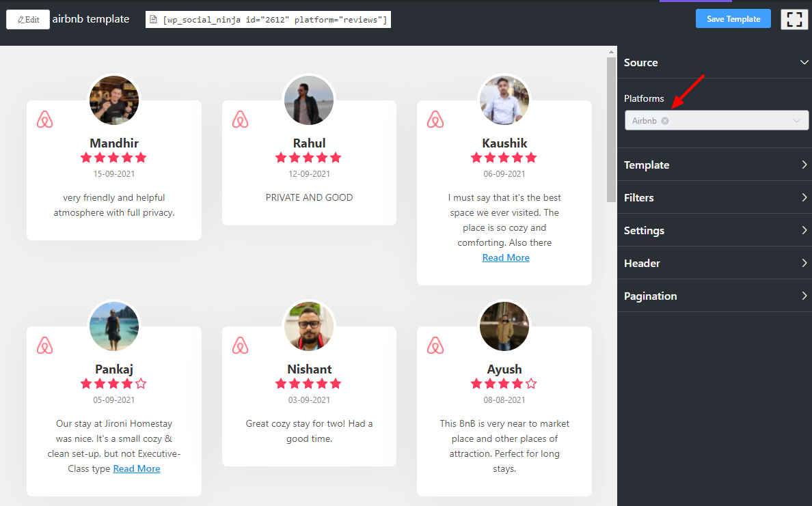
Task: Click the Airbnb logo on Rahul's review card
Action: point(240,119)
